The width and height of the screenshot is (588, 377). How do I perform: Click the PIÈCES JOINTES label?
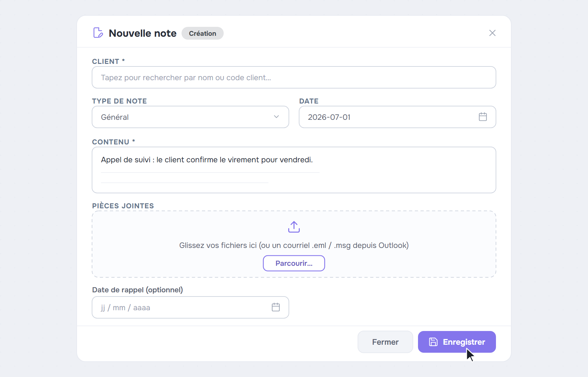coord(123,206)
